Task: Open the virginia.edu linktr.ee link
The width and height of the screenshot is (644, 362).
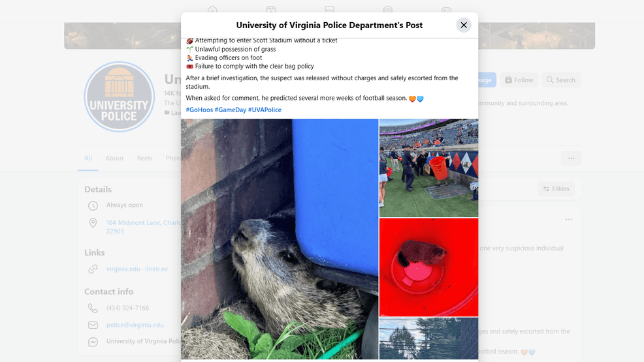Action: pyautogui.click(x=137, y=269)
